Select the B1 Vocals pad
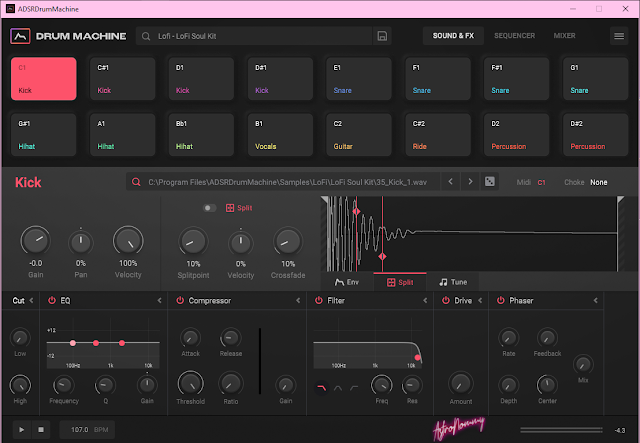The height and width of the screenshot is (443, 640). coord(280,135)
